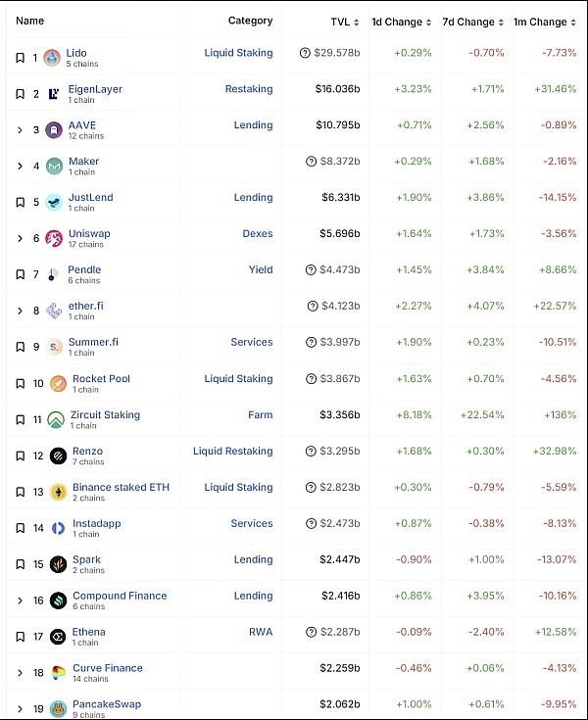Bookmark the JustLend row
The image size is (588, 720).
20,203
